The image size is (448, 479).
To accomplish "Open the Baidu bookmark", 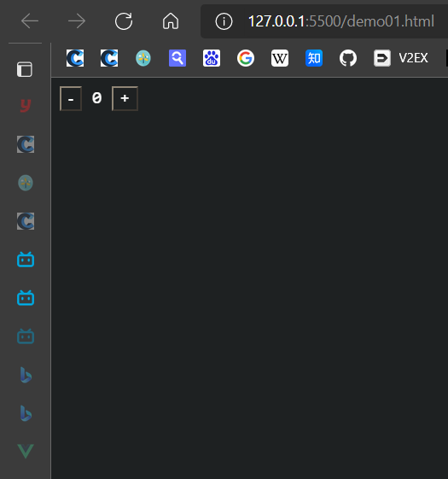I will click(x=212, y=58).
